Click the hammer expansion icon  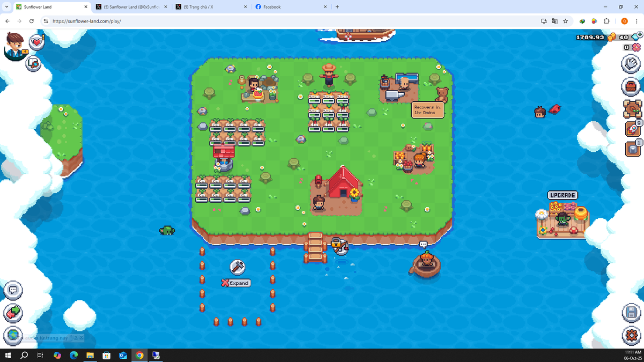pos(237,267)
